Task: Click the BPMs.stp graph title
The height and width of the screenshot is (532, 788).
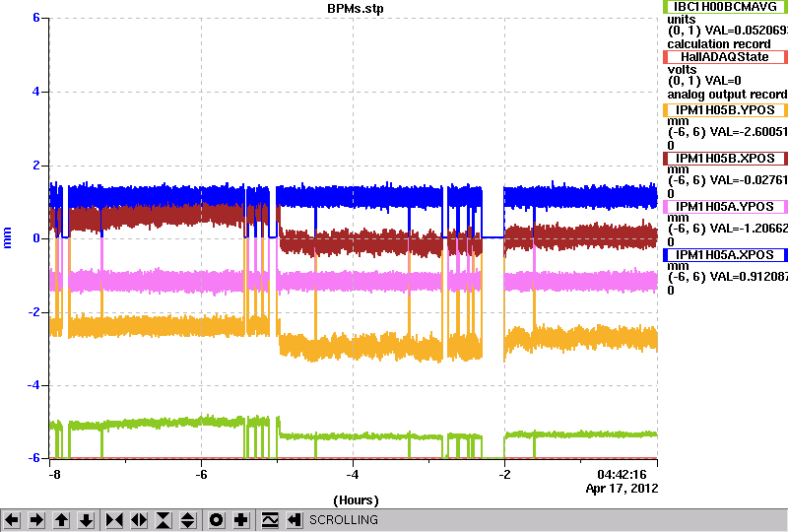Action: point(356,9)
